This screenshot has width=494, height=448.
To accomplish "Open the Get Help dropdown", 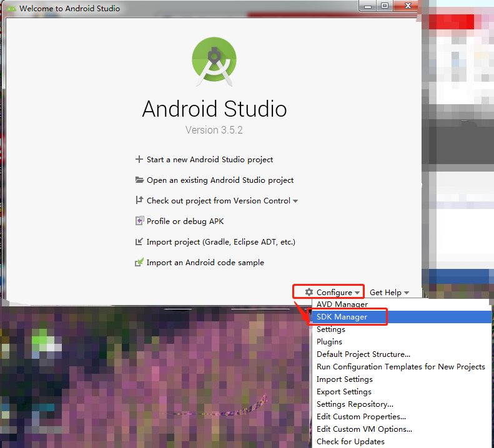I will [x=389, y=292].
